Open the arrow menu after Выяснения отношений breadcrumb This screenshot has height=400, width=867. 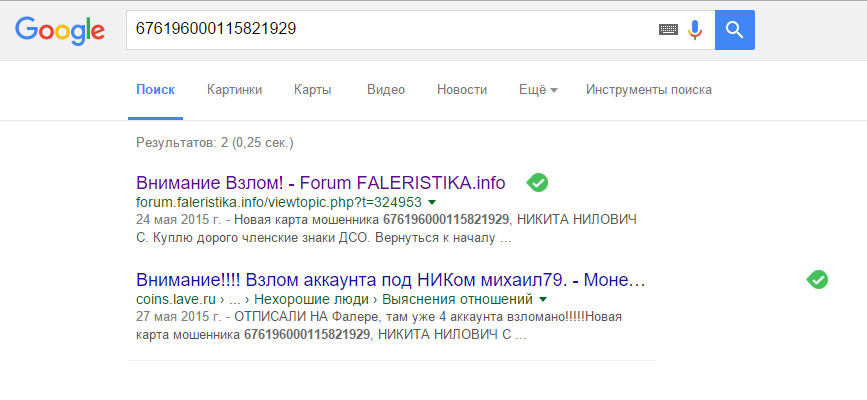pos(543,299)
